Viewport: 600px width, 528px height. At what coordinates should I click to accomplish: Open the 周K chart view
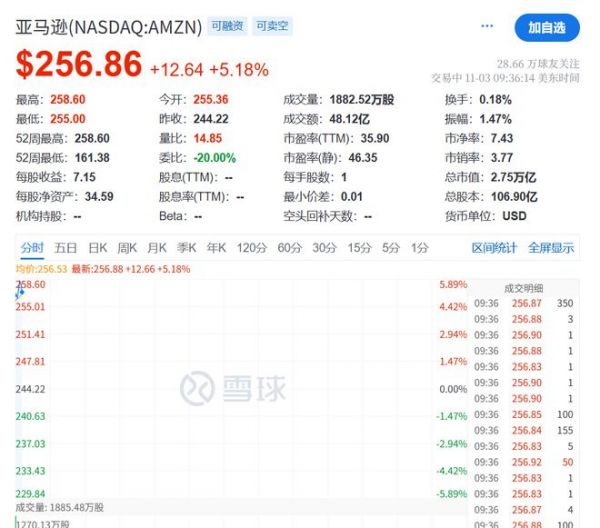coord(127,248)
